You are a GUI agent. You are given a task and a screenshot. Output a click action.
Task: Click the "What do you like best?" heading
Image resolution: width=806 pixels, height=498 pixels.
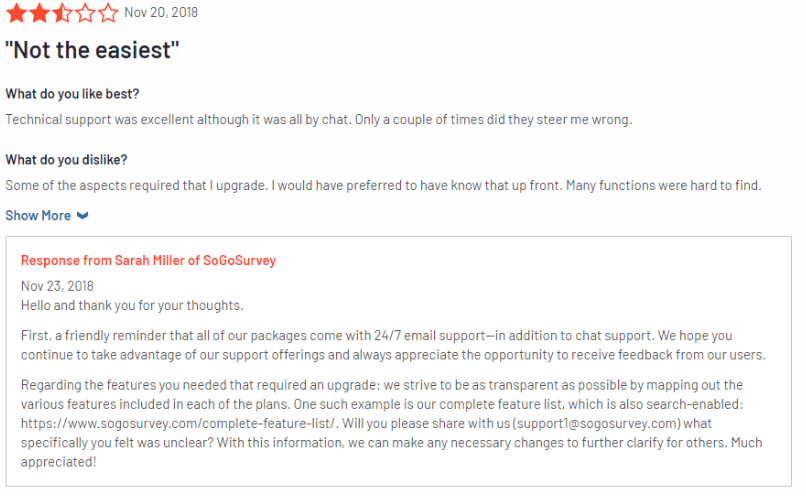coord(72,94)
